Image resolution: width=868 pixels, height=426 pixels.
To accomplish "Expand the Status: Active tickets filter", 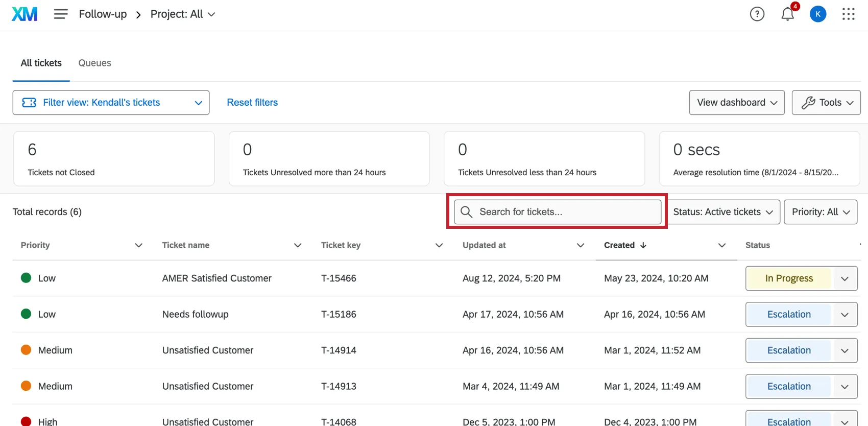I will click(x=723, y=212).
